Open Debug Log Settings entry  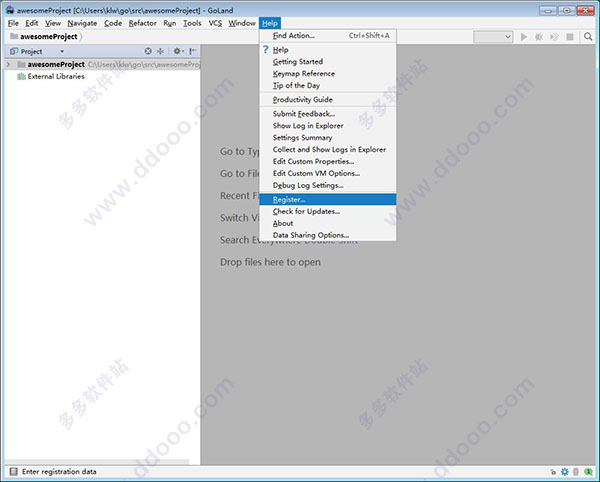coord(328,185)
